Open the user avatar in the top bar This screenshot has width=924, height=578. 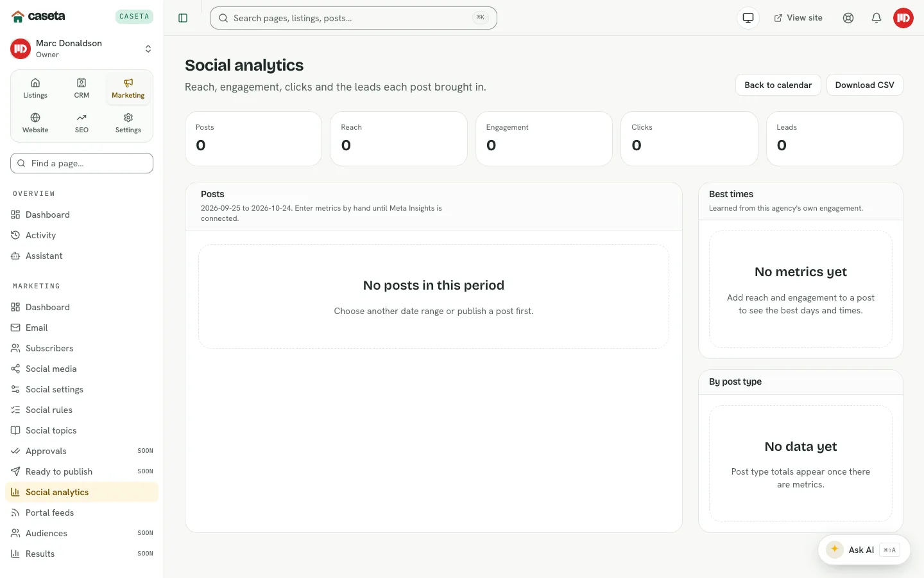903,18
